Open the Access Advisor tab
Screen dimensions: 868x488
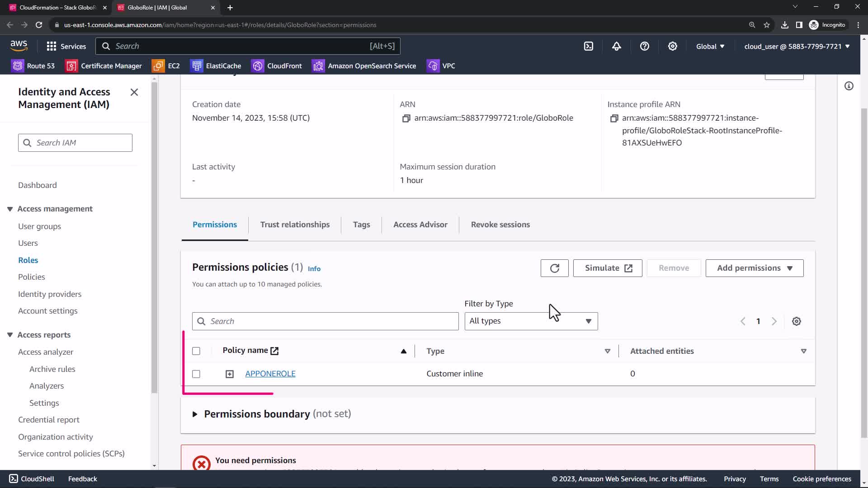click(x=420, y=225)
